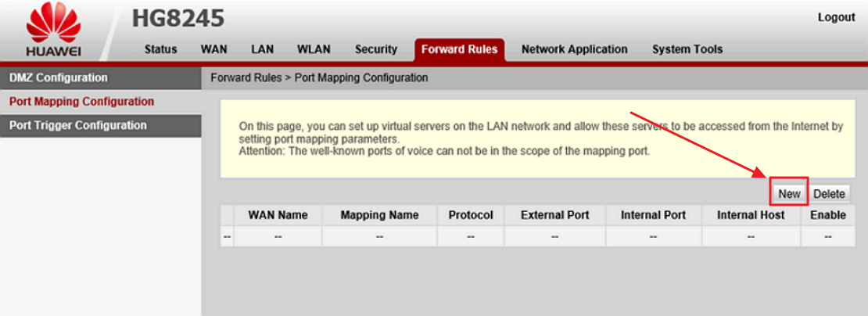Image resolution: width=868 pixels, height=316 pixels.
Task: Switch to the LAN tab
Action: [263, 49]
